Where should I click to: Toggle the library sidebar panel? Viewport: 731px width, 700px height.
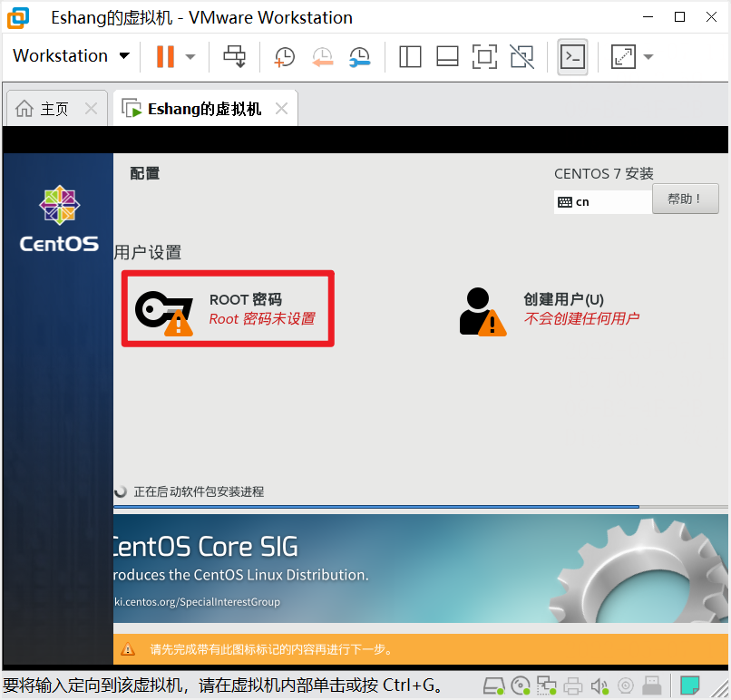pyautogui.click(x=410, y=57)
